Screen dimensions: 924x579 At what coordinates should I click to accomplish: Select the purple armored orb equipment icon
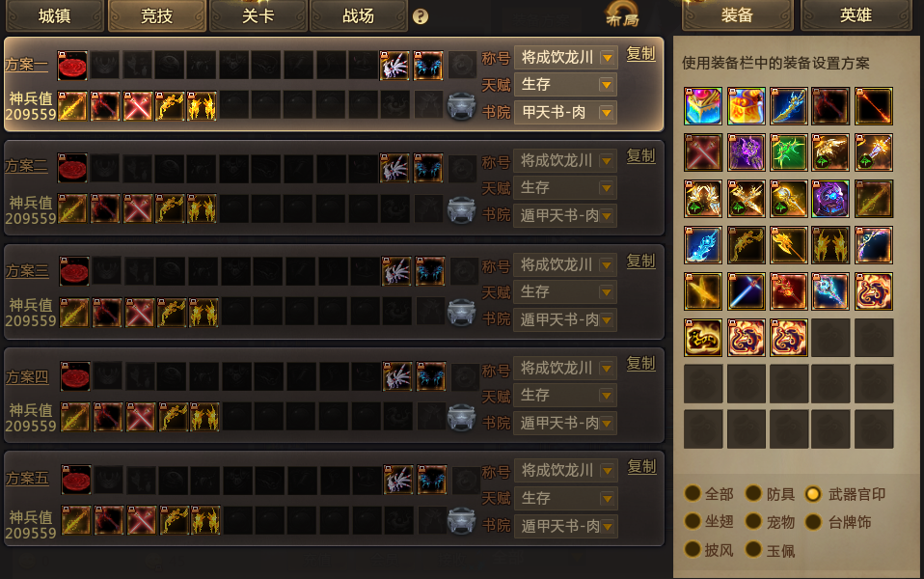tap(830, 199)
